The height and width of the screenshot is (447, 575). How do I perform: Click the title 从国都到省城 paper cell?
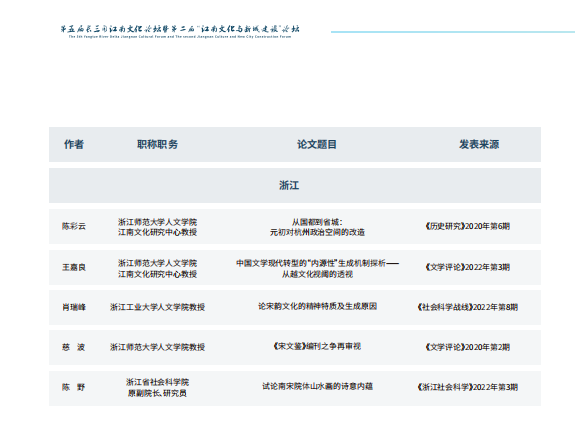(x=317, y=227)
